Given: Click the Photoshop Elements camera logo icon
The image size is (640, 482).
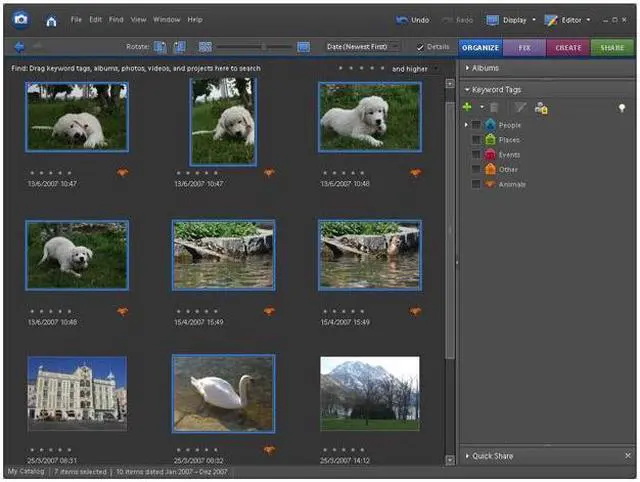Looking at the screenshot, I should click(20, 20).
